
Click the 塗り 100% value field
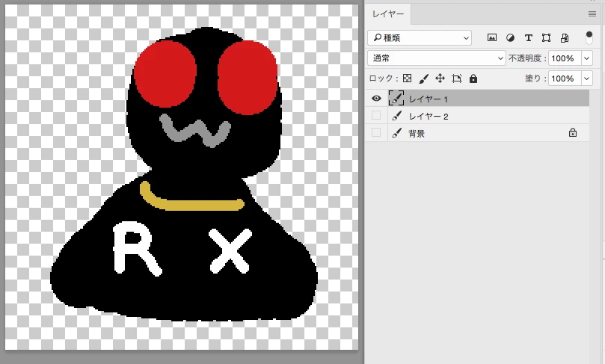pos(565,78)
